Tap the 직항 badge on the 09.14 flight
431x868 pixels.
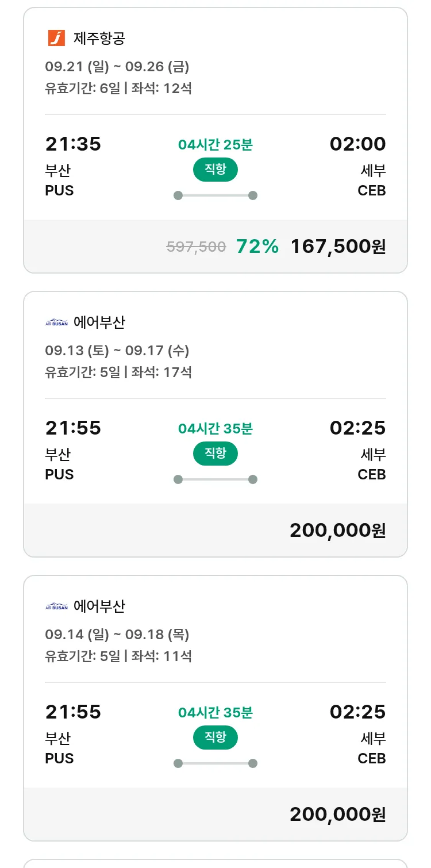coord(215,738)
